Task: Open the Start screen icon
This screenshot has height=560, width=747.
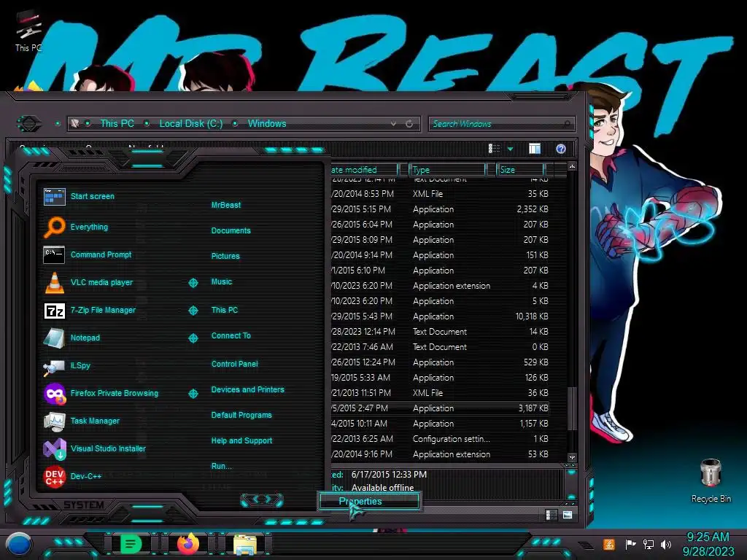Action: 54,197
